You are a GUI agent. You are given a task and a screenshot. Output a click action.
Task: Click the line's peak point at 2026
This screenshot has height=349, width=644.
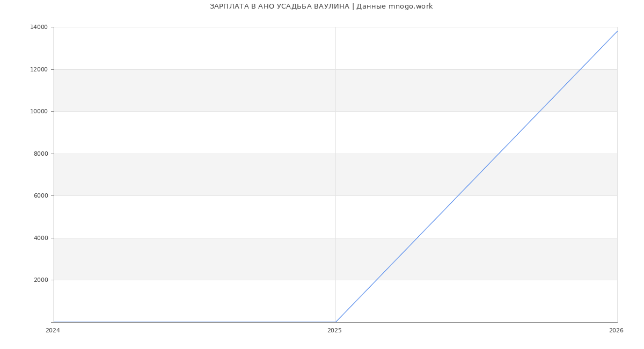[617, 31]
